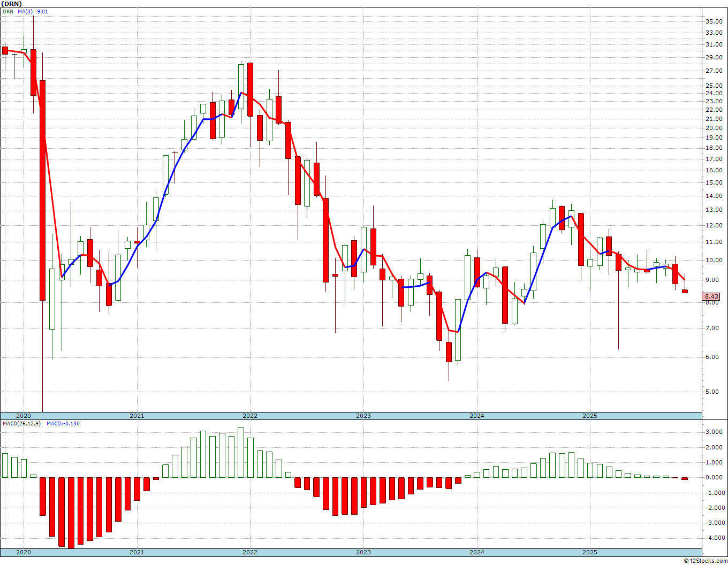Click the 11.00 price axis label

714,242
